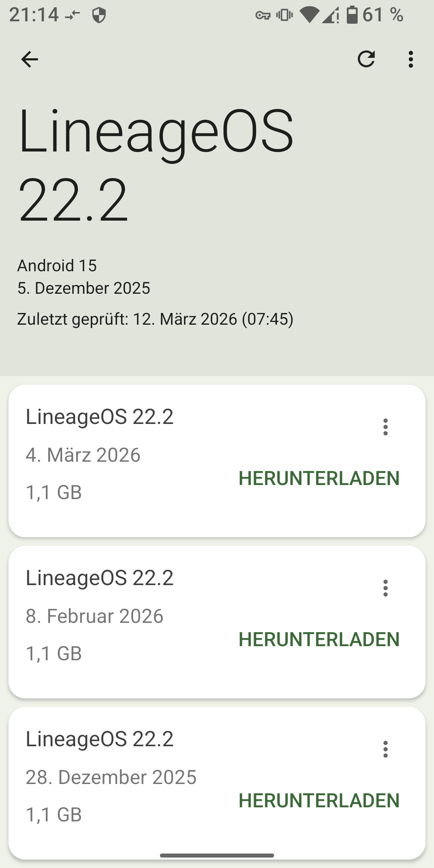Viewport: 434px width, 868px height.
Task: Download the 4. März 2026 update
Action: (x=319, y=478)
